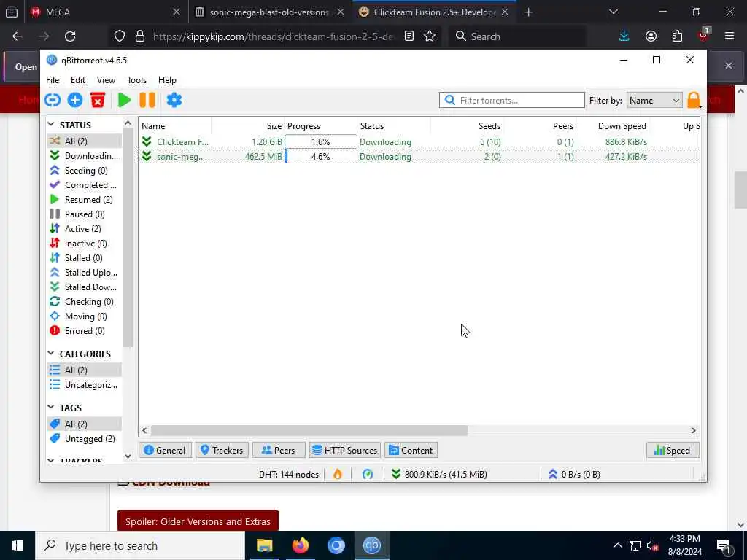The image size is (747, 560).
Task: Select the Downloading status filter
Action: coord(84,156)
